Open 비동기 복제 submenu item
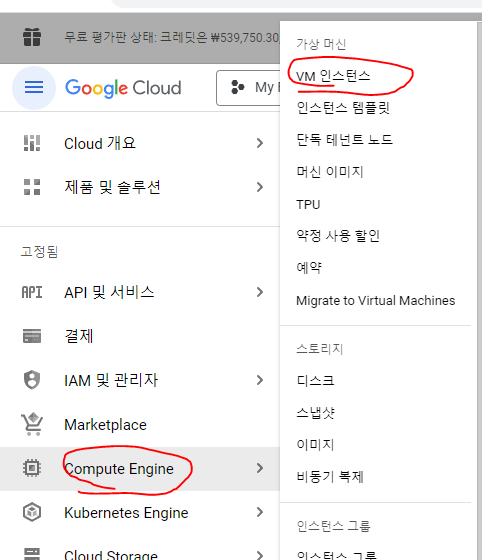482x560 pixels. 330,477
